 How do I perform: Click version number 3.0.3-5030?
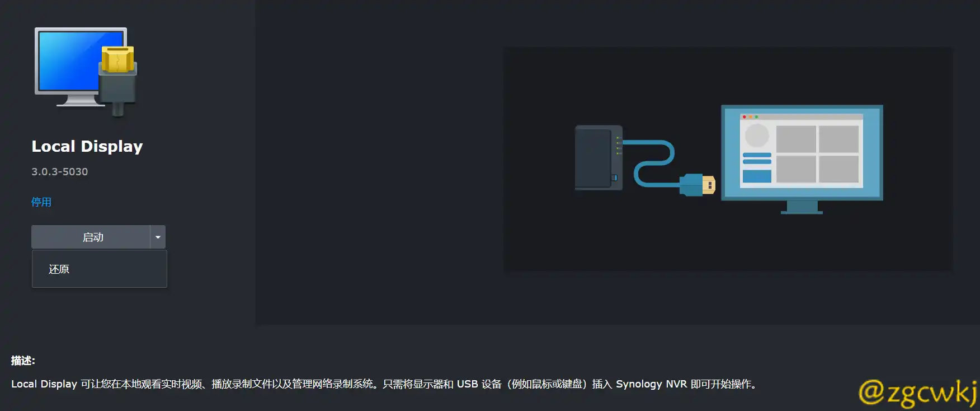tap(60, 171)
